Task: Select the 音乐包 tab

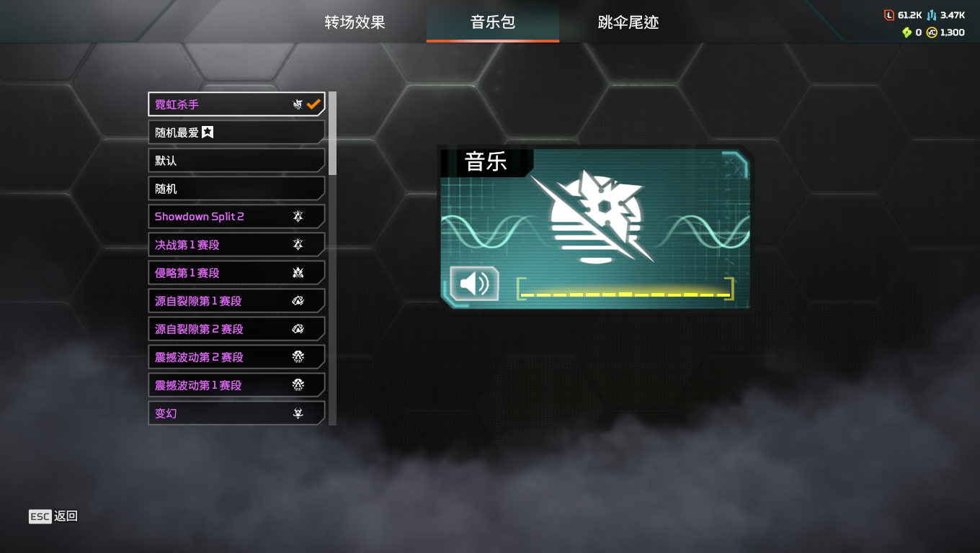Action: tap(493, 22)
